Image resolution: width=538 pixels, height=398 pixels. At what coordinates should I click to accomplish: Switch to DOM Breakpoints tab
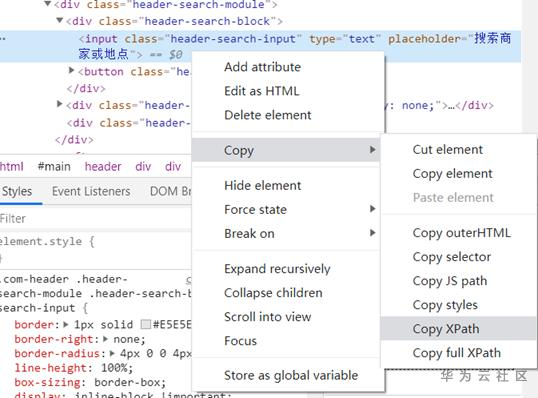pos(171,191)
